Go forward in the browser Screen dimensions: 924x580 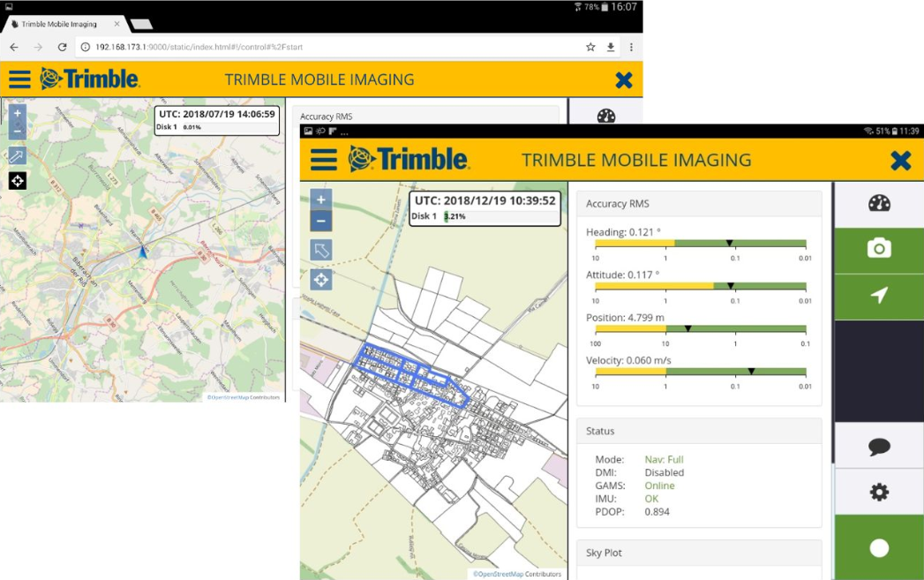(38, 47)
